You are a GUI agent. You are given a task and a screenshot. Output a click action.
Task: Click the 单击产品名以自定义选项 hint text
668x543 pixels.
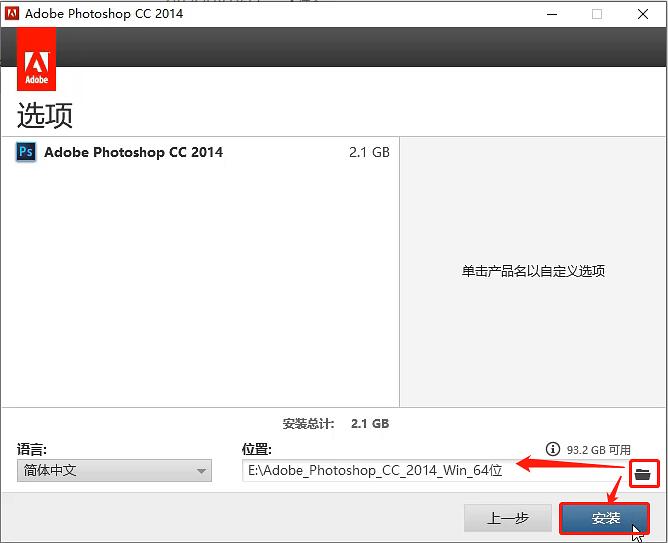533,271
